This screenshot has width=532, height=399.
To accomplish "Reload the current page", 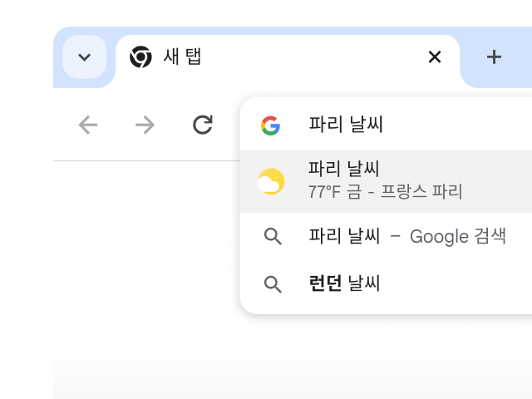I will 202,125.
